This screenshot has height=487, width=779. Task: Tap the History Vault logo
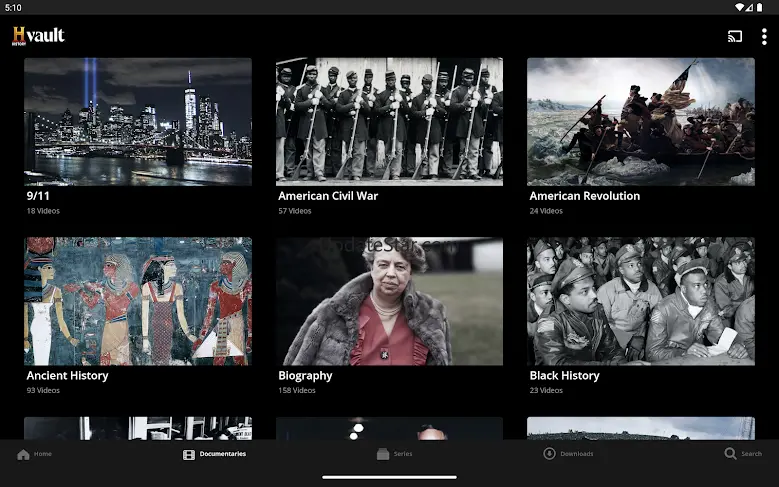[x=38, y=36]
